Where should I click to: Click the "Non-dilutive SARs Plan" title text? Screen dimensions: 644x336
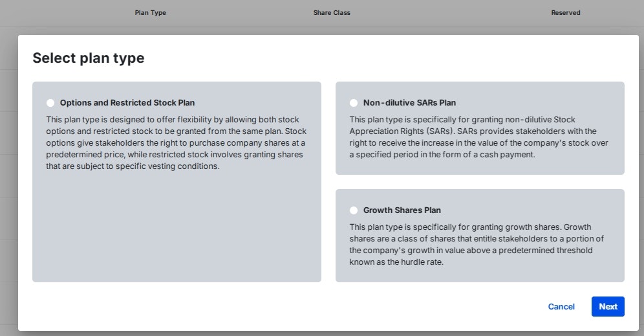pos(409,103)
